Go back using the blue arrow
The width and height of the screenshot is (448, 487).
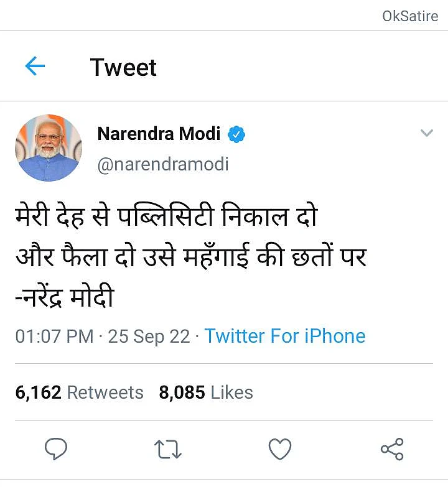pyautogui.click(x=35, y=67)
